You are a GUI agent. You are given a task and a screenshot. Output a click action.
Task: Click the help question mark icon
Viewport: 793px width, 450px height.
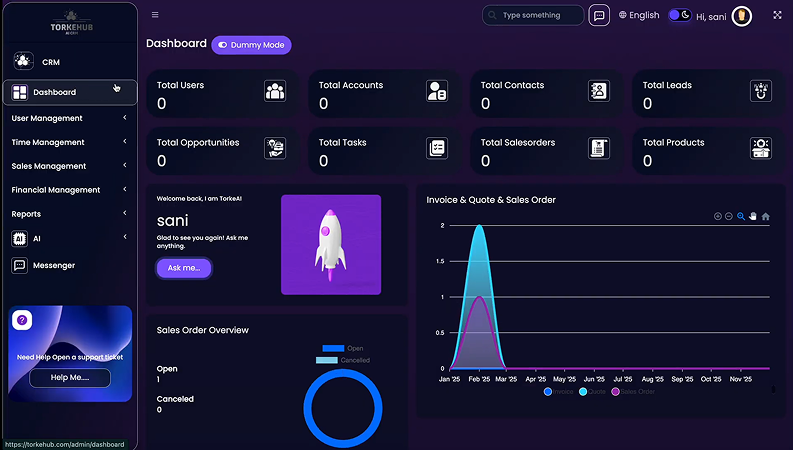[22, 320]
